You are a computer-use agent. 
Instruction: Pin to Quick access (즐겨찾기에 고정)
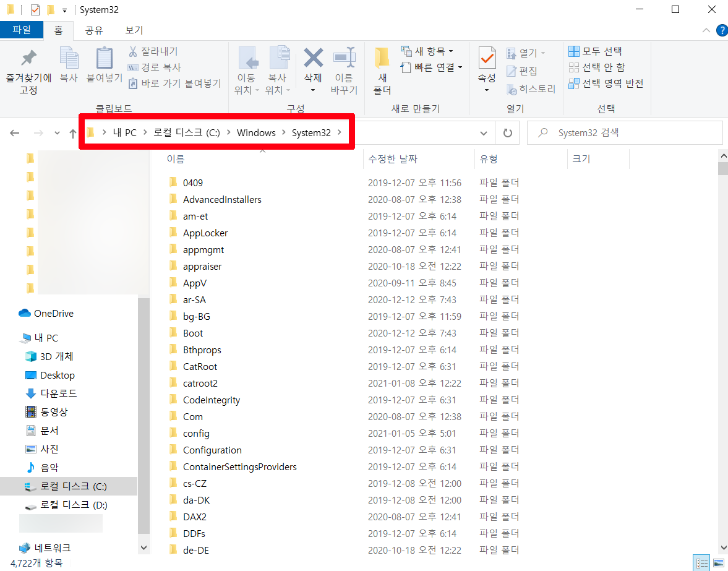pyautogui.click(x=28, y=71)
